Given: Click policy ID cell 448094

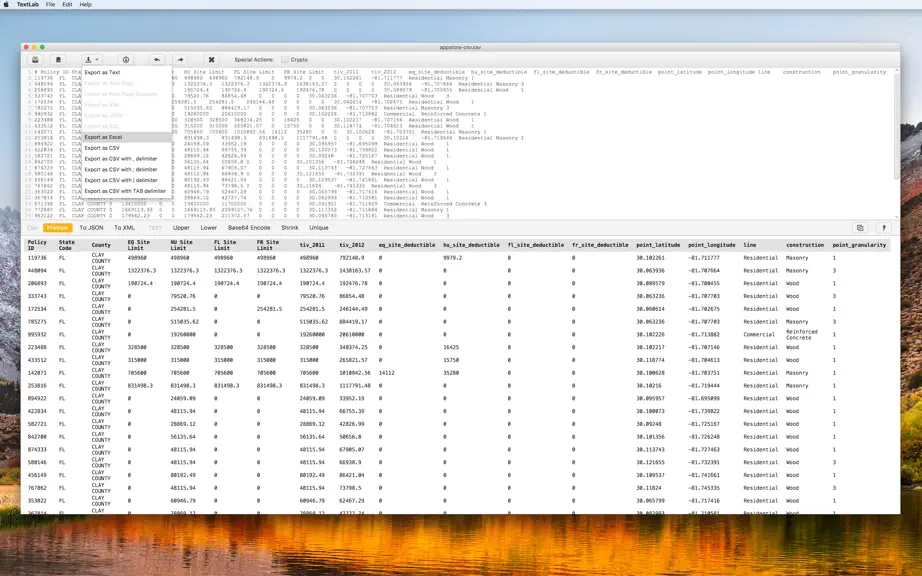Looking at the screenshot, I should click(37, 270).
